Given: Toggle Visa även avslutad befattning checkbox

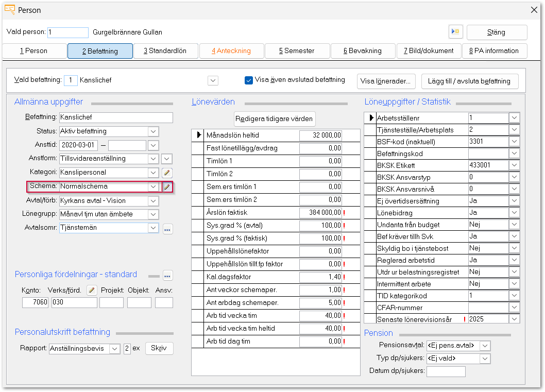Looking at the screenshot, I should pos(249,80).
